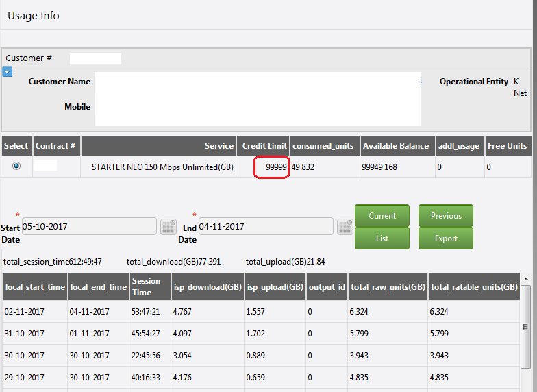Click upload value 1.702

pos(255,334)
